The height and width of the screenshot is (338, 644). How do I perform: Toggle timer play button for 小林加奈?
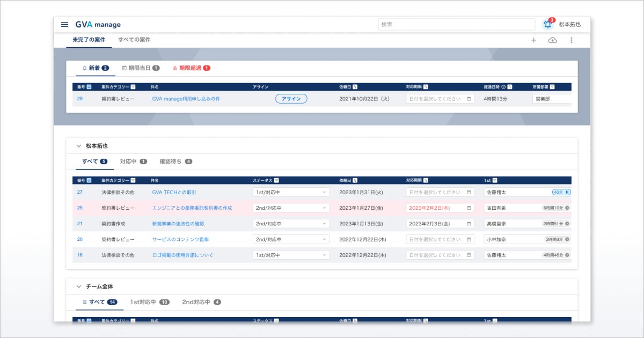(x=567, y=239)
